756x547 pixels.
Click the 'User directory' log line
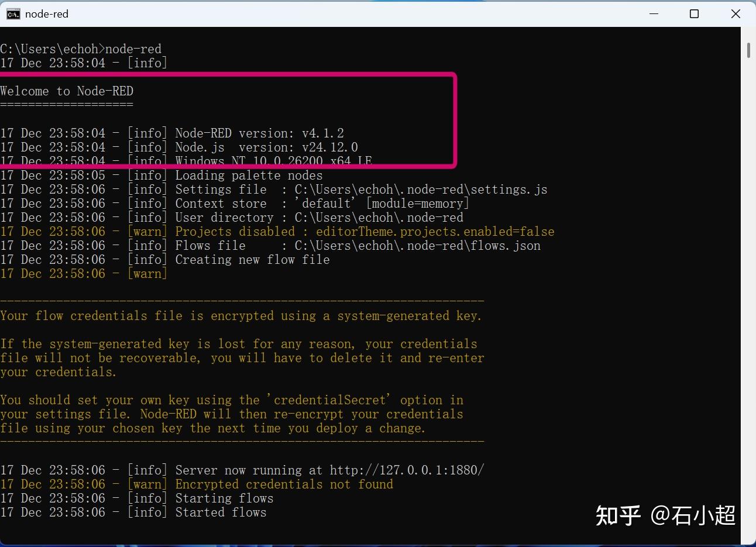232,218
